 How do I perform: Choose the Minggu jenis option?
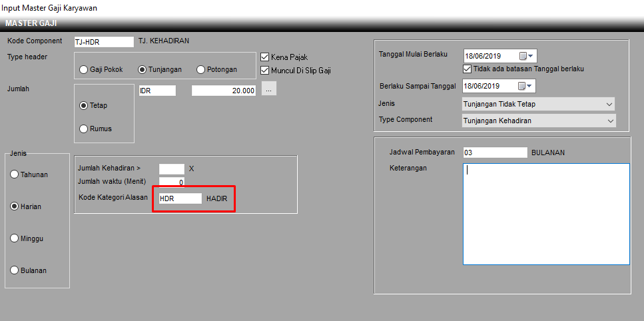[x=15, y=238]
